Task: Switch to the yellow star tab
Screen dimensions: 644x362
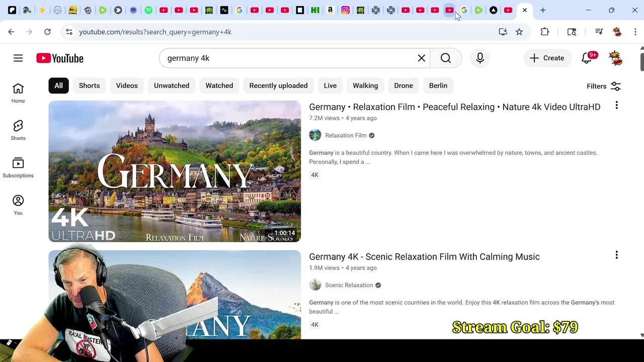Action: (42, 10)
